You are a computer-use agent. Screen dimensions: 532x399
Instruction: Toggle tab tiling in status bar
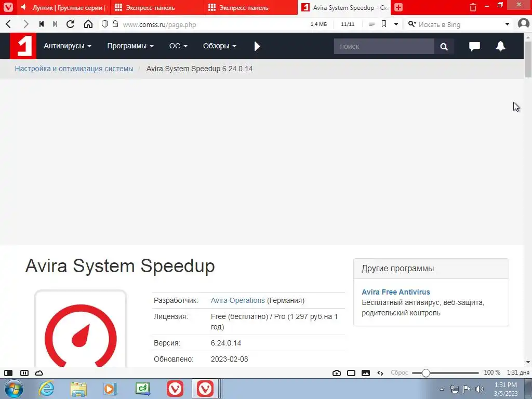[24, 373]
